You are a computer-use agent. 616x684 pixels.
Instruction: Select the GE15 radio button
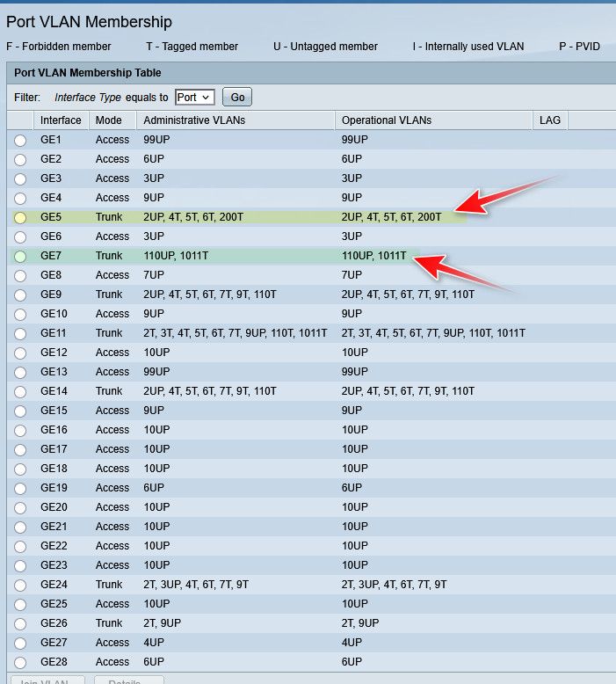click(20, 411)
